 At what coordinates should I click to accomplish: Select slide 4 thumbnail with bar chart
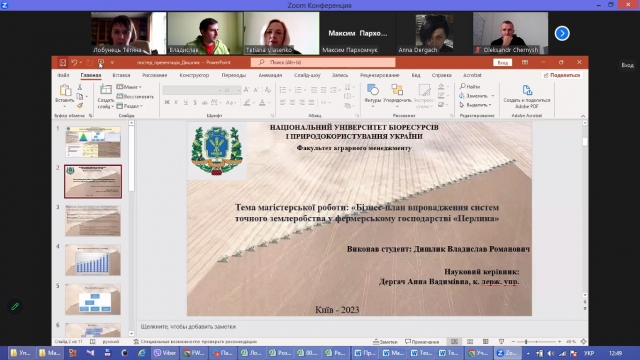[x=93, y=260]
